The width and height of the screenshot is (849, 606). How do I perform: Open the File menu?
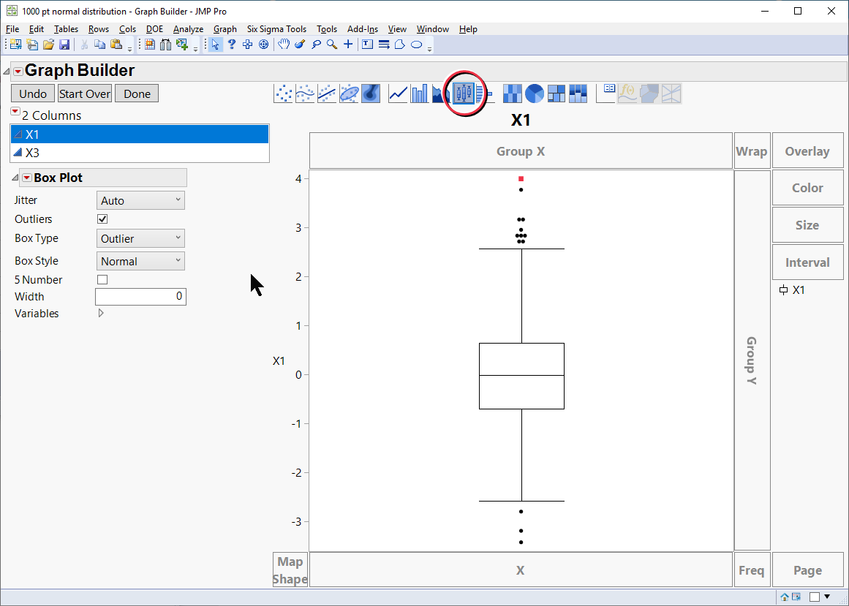[12, 29]
